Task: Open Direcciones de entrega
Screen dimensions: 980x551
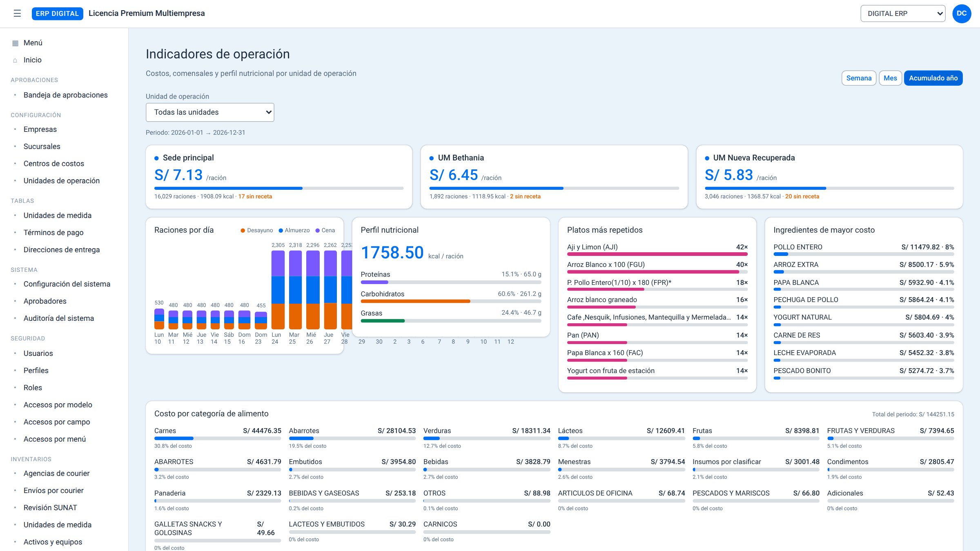Action: pos(61,250)
